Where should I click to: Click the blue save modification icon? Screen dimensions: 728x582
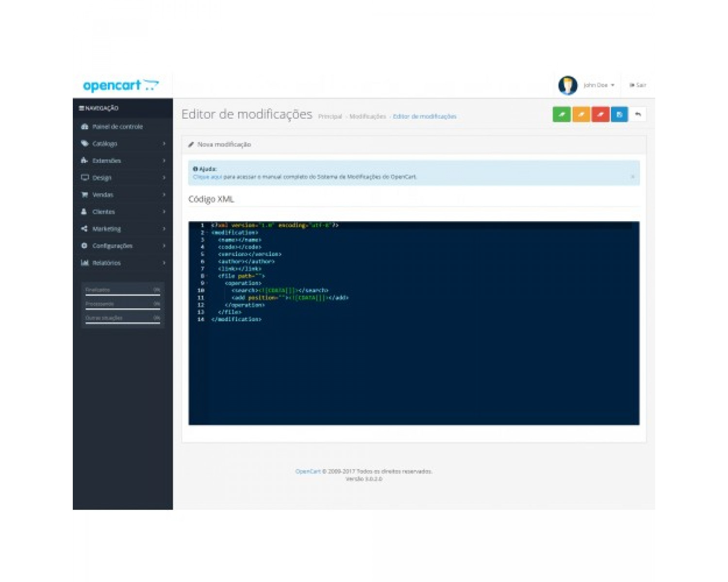coord(619,114)
